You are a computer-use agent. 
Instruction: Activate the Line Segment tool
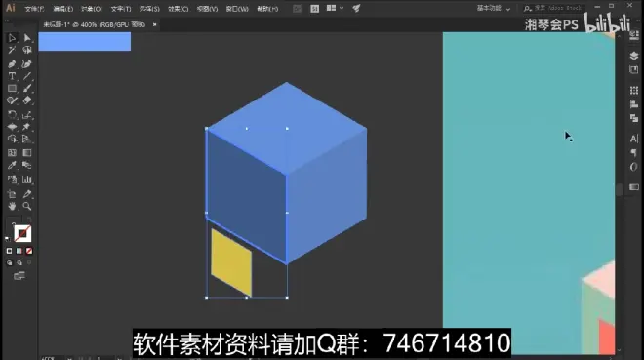coord(27,76)
